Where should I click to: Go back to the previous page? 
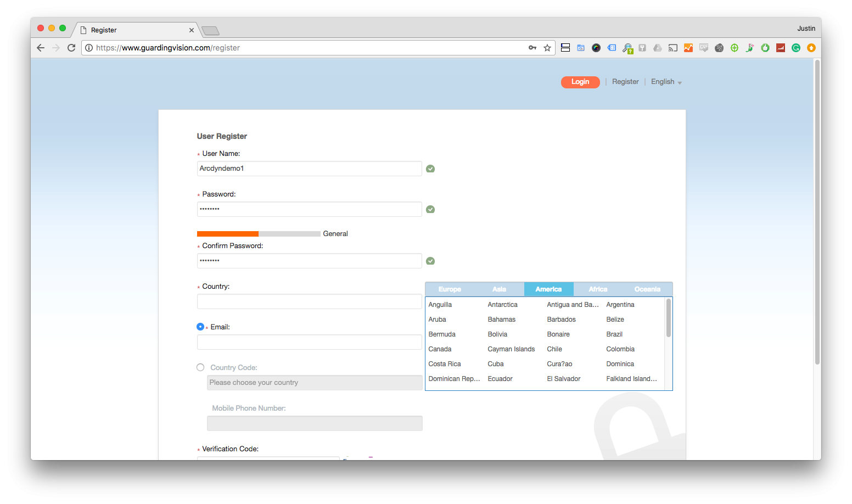point(41,48)
